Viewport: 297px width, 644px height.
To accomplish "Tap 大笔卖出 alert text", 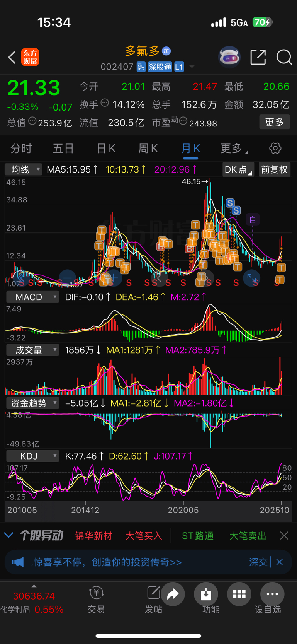I will pyautogui.click(x=248, y=536).
